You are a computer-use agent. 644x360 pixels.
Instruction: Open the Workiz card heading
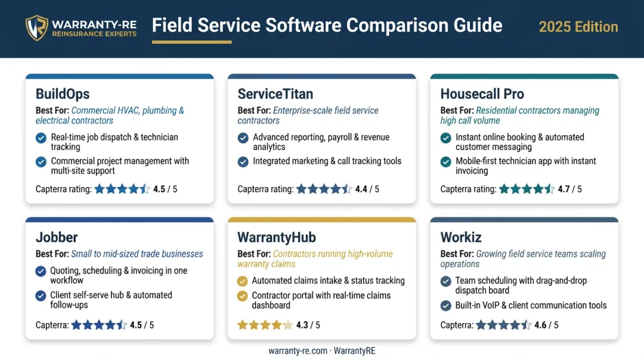coord(461,237)
